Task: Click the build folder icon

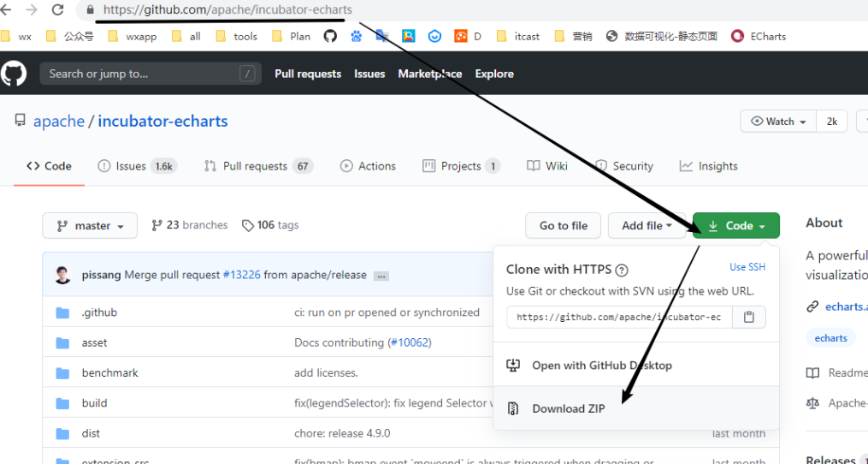Action: [x=62, y=403]
